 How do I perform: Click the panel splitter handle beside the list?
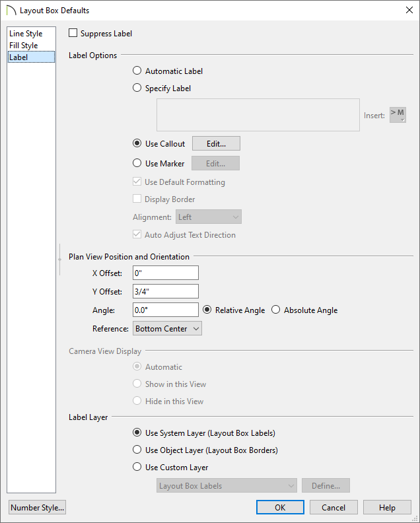point(59,259)
